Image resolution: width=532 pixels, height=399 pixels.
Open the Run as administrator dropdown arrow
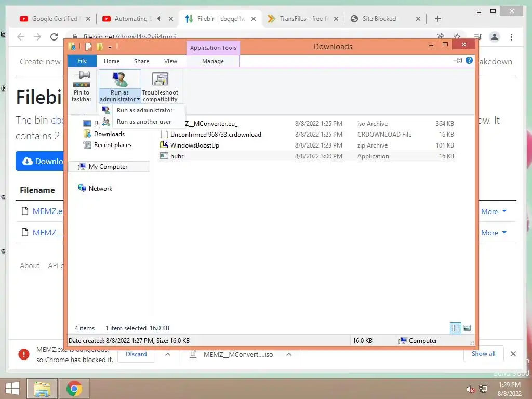[x=138, y=99]
